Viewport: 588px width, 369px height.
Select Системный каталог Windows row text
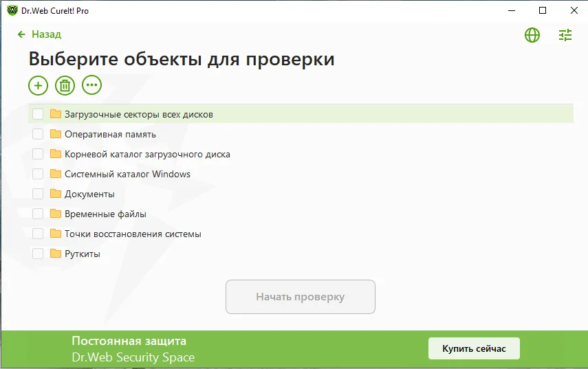(x=127, y=175)
